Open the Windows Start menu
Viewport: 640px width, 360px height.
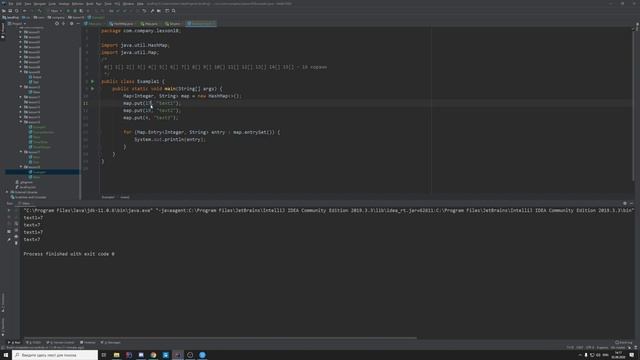(6, 355)
